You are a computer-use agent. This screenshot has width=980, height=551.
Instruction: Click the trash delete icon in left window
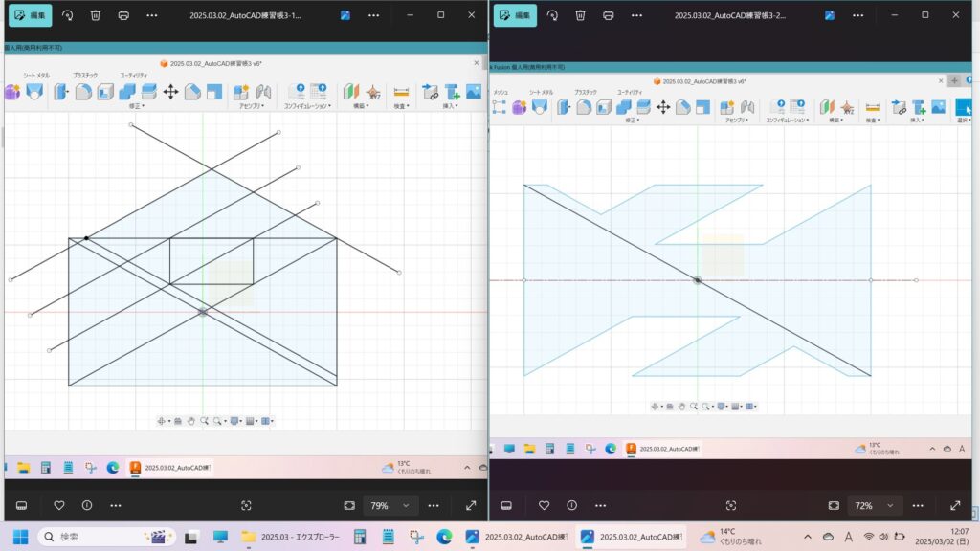96,15
